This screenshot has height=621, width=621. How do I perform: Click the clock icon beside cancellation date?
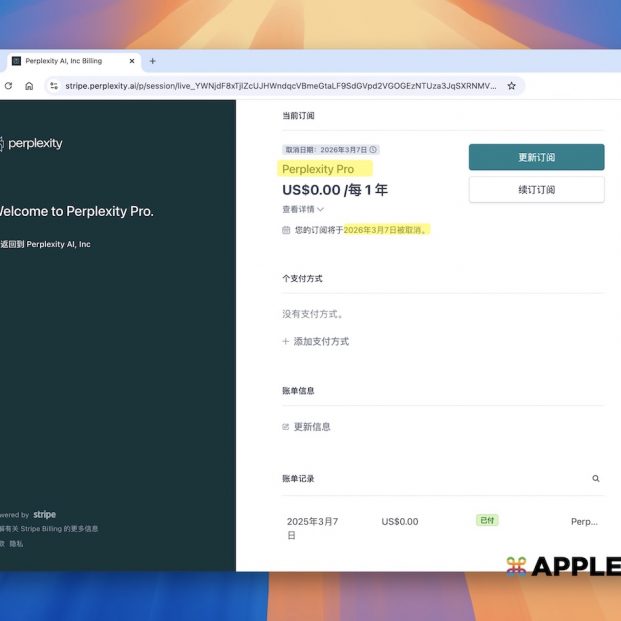[x=373, y=150]
